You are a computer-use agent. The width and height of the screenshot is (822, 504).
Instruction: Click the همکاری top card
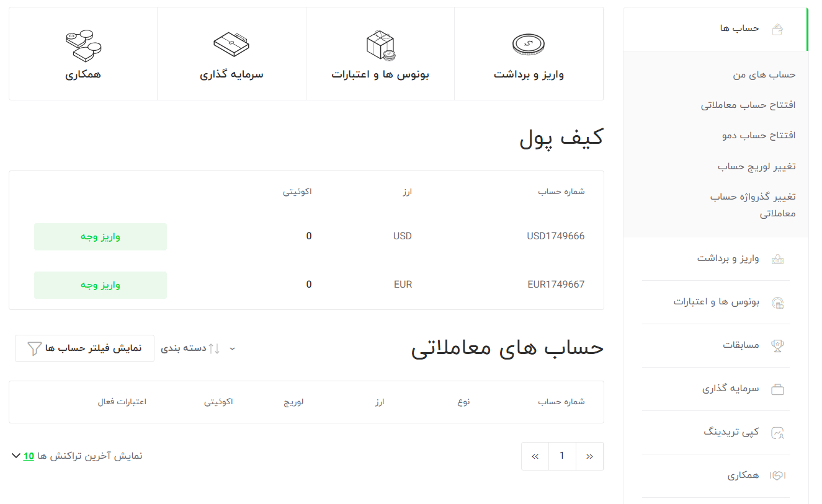click(x=83, y=54)
